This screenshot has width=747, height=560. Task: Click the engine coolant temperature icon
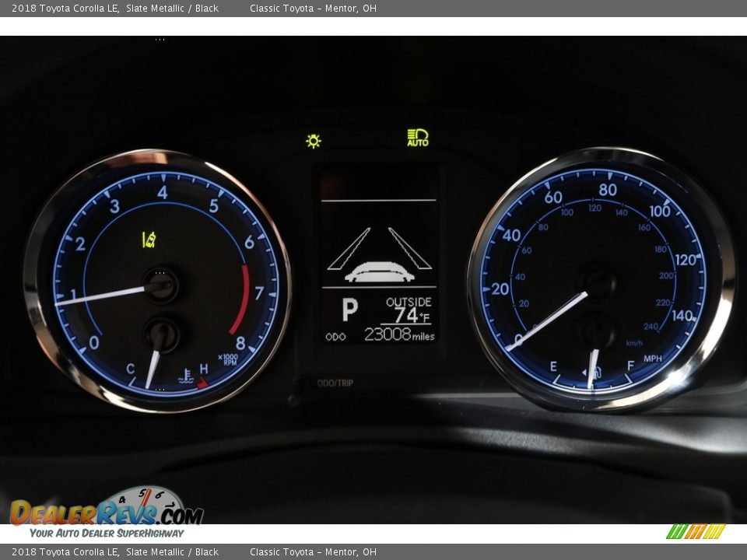(186, 376)
